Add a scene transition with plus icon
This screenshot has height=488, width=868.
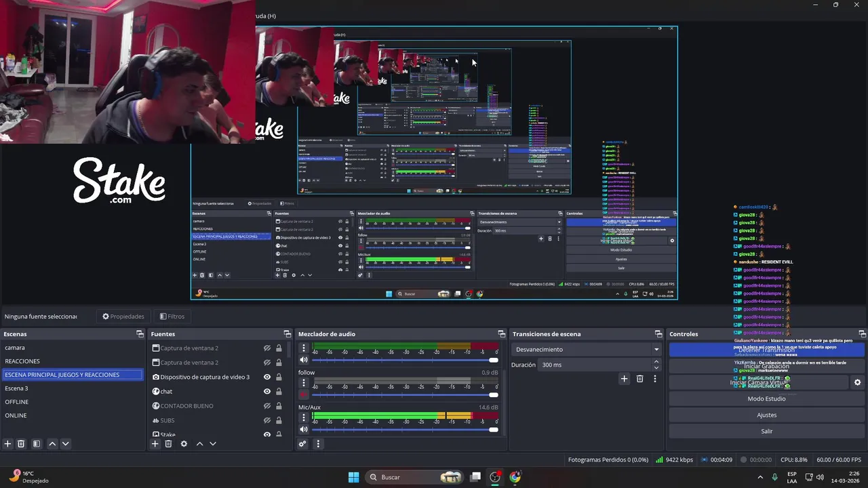[x=625, y=379]
